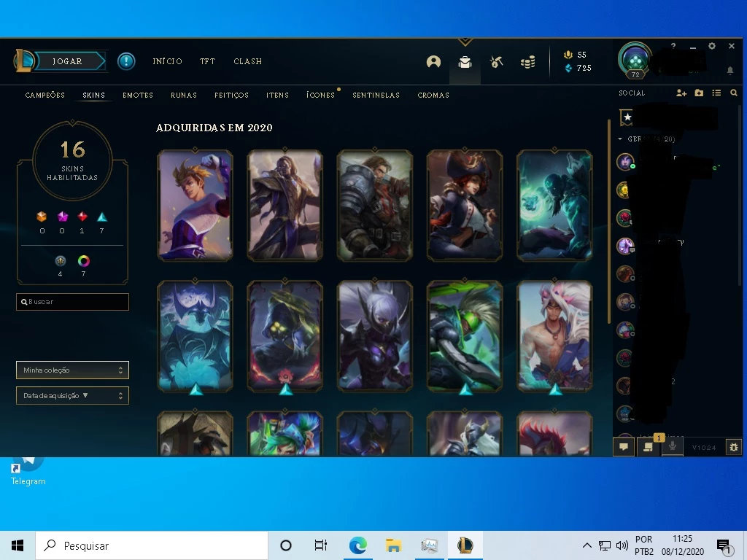Open the help question mark icon
Image resolution: width=747 pixels, height=560 pixels.
pyautogui.click(x=673, y=46)
